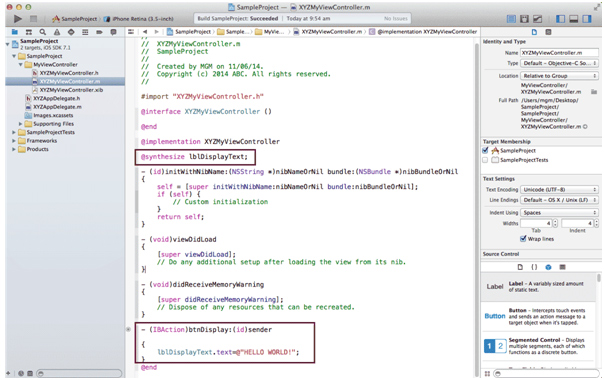Image resolution: width=604 pixels, height=380 pixels.
Task: Go forward in editor history
Action: (156, 32)
